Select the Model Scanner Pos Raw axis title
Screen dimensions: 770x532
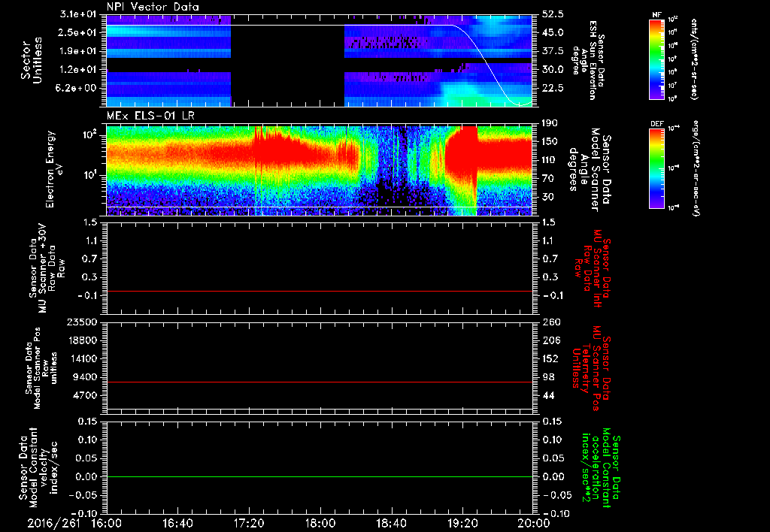tap(41, 368)
